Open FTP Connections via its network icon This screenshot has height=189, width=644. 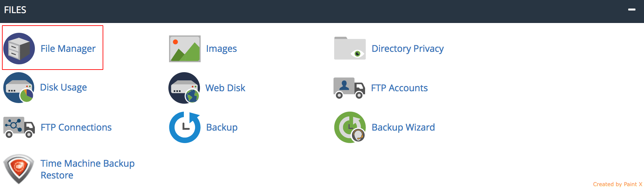point(19,127)
